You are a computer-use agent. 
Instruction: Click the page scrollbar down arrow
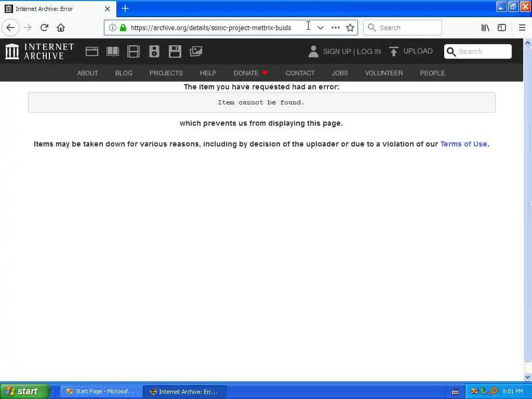[528, 377]
